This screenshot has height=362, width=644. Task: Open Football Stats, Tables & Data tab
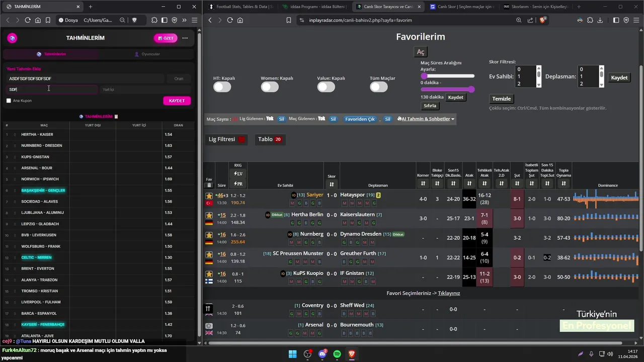240,7
